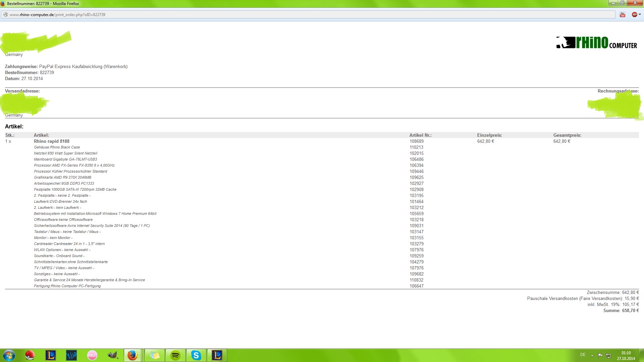Open the osu! taskbar icon
Screen dimensions: 644x362
tap(92, 355)
